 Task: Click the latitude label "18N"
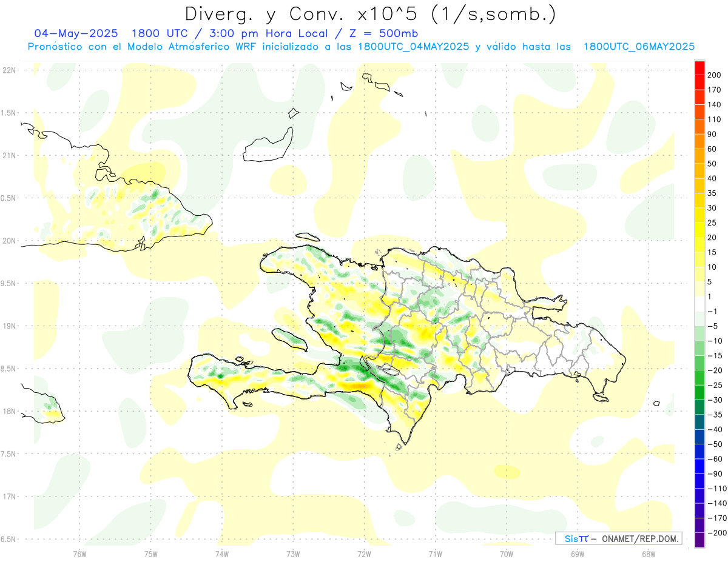point(10,411)
